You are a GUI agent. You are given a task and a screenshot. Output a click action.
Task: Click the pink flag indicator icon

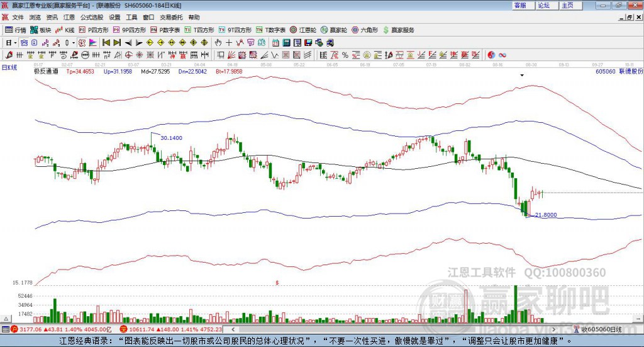coord(93,43)
